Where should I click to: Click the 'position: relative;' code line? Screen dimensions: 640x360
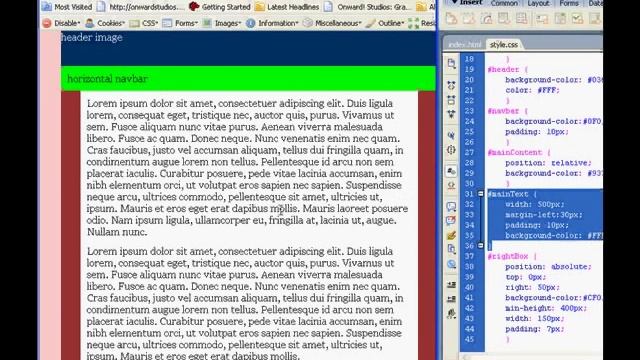click(x=548, y=163)
